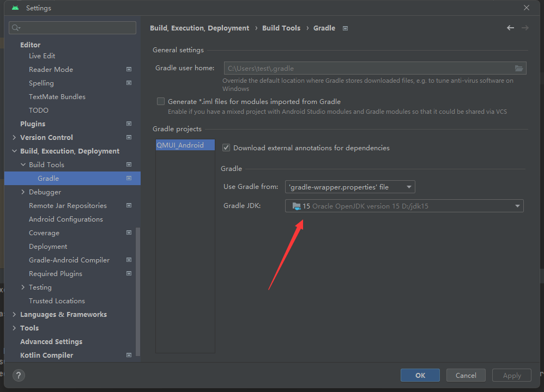The width and height of the screenshot is (544, 392).
Task: Open Trusted Locations page
Action: pyautogui.click(x=57, y=301)
